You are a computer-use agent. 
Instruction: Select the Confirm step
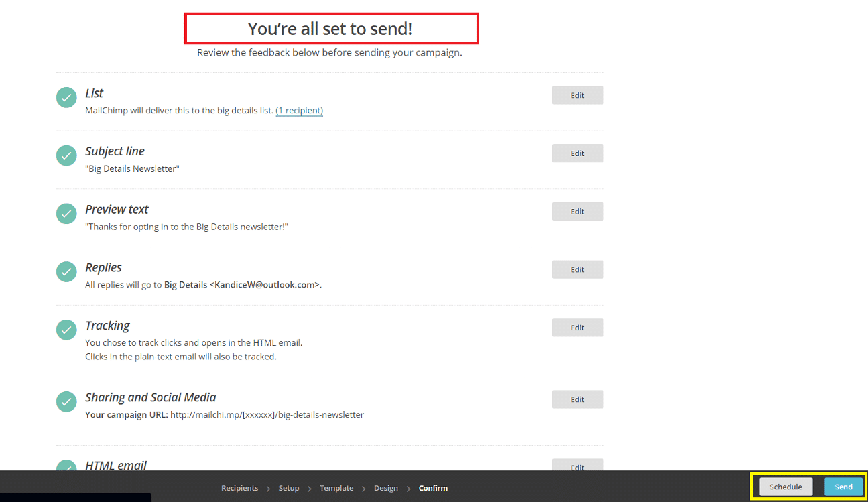[433, 488]
